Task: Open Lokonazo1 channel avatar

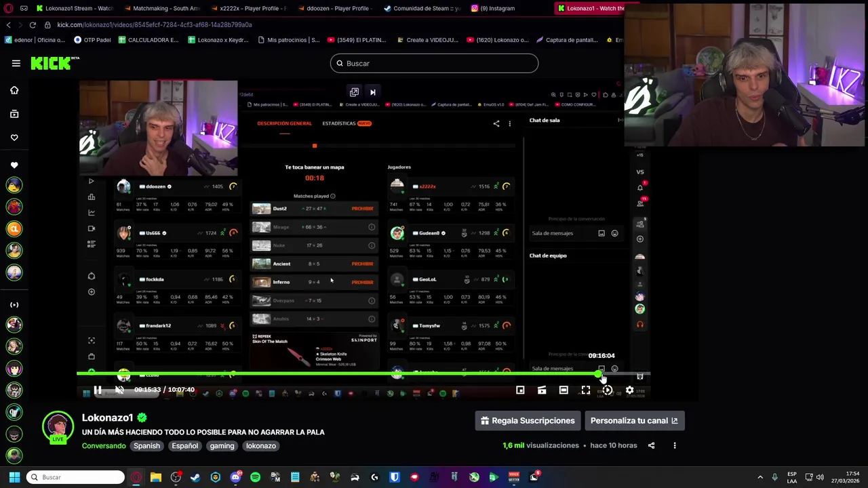Action: coord(58,428)
